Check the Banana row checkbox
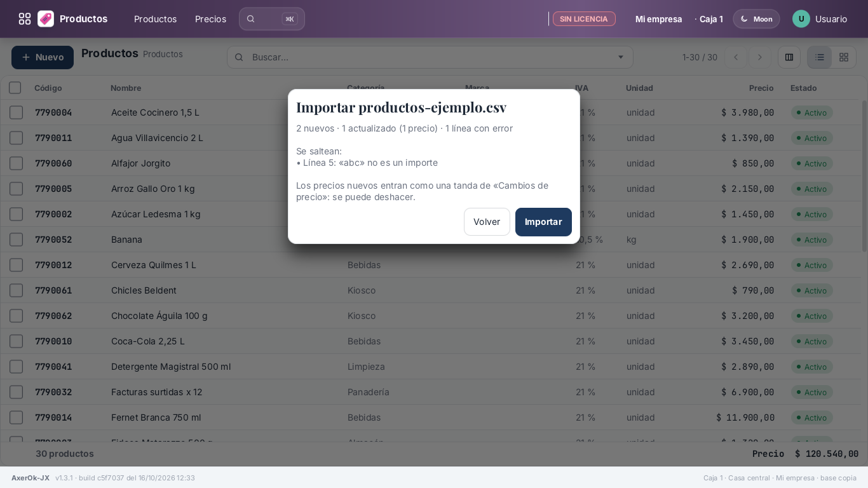Viewport: 868px width, 488px height. [16, 240]
